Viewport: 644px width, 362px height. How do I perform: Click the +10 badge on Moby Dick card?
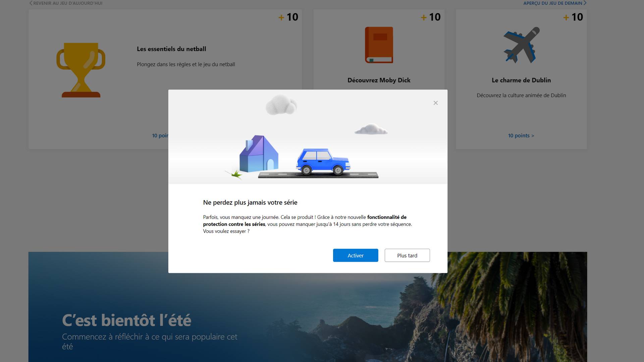point(431,17)
